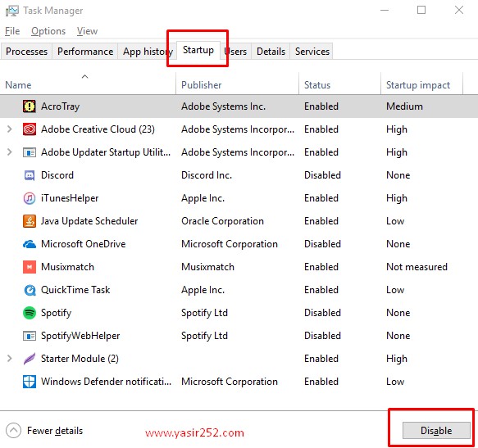
Task: Click the QuickTime Task icon
Action: point(30,290)
